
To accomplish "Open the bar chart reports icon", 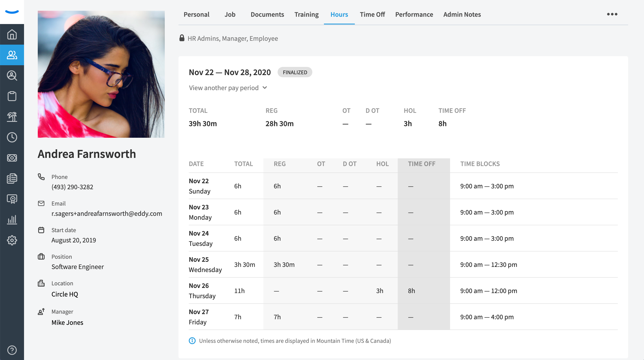I will [x=12, y=219].
